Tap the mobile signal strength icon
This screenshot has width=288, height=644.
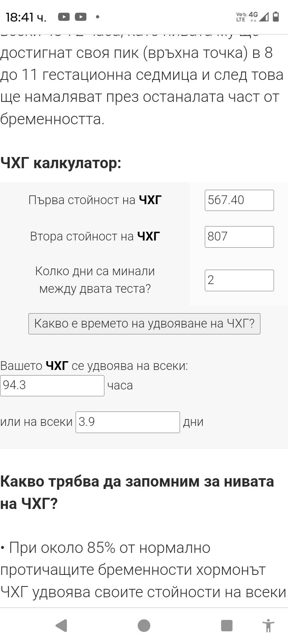(x=264, y=16)
